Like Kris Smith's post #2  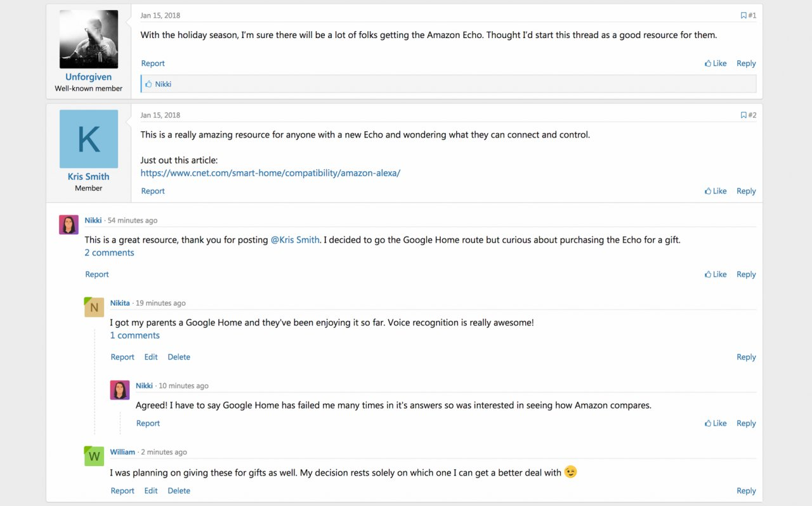click(x=716, y=191)
